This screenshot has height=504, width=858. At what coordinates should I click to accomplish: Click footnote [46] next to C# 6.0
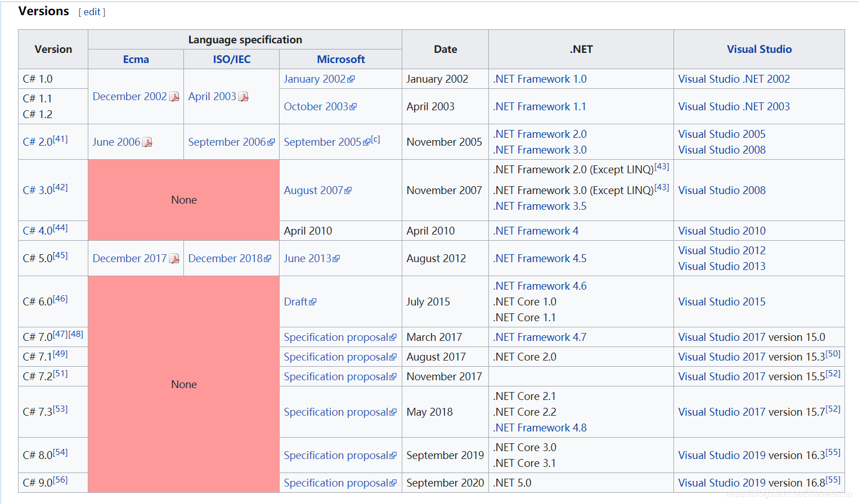(x=60, y=299)
